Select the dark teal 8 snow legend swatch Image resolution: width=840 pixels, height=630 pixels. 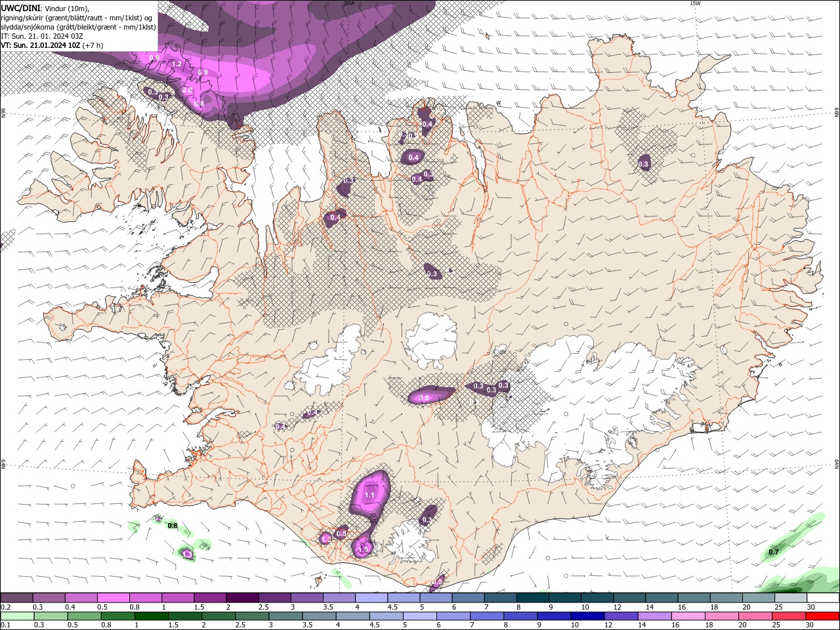point(533,597)
